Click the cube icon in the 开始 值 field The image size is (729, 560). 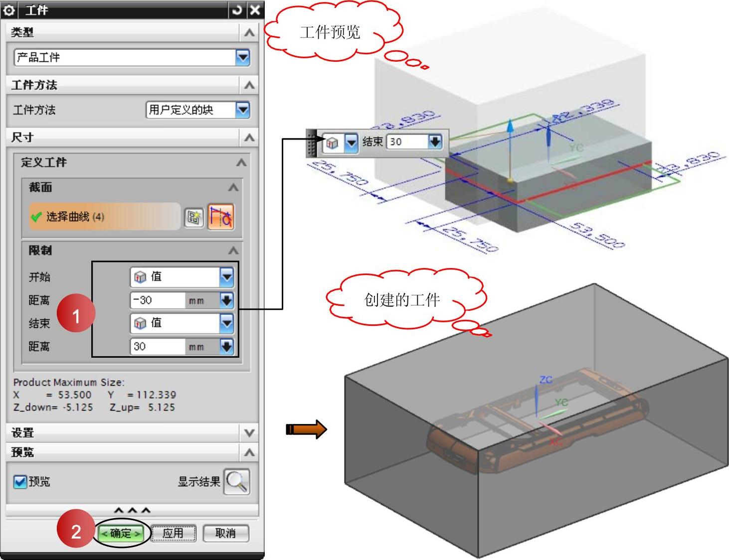coord(141,277)
